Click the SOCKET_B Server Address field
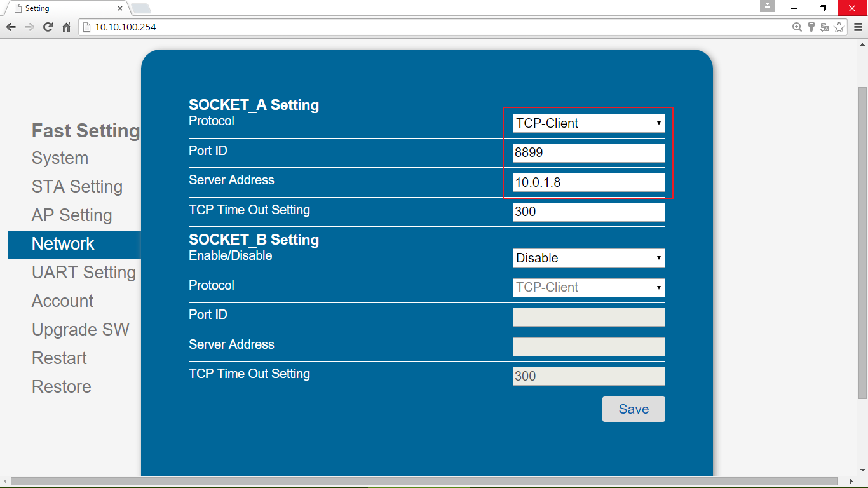Screen dimensions: 868x488 click(x=589, y=347)
